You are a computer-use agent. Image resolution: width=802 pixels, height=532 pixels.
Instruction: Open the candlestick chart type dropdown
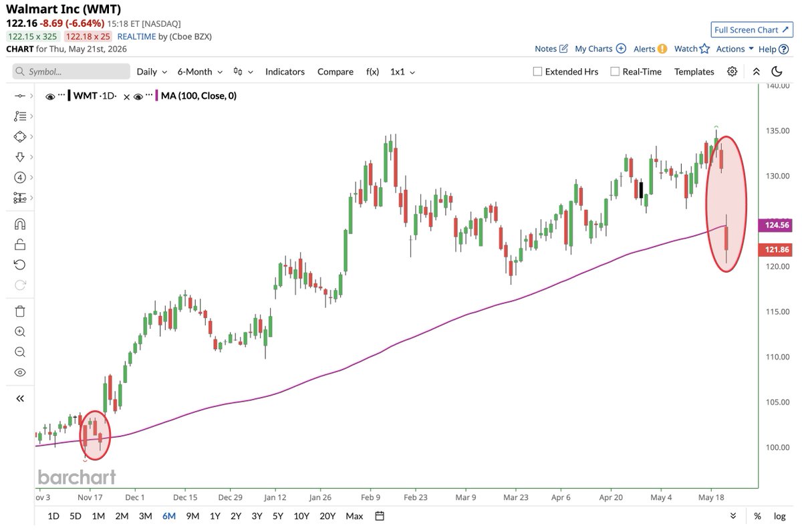point(243,72)
